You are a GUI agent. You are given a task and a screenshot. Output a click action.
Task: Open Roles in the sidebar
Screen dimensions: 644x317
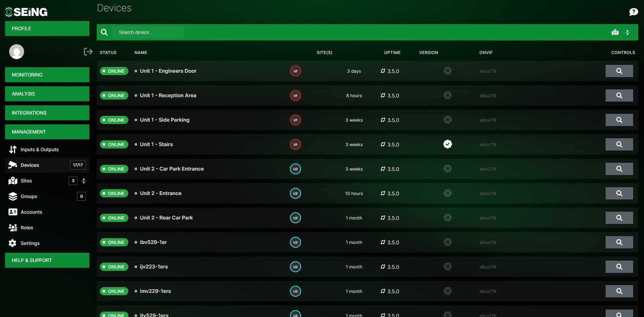(x=47, y=228)
